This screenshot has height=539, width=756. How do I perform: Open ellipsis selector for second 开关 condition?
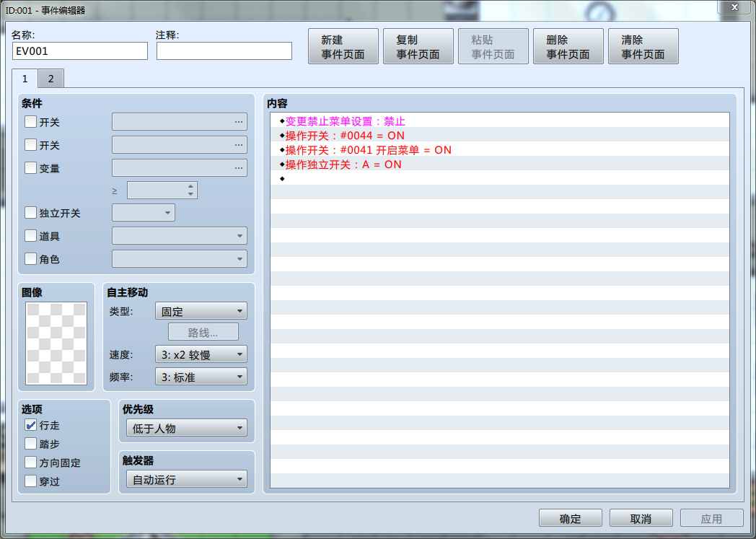[239, 145]
